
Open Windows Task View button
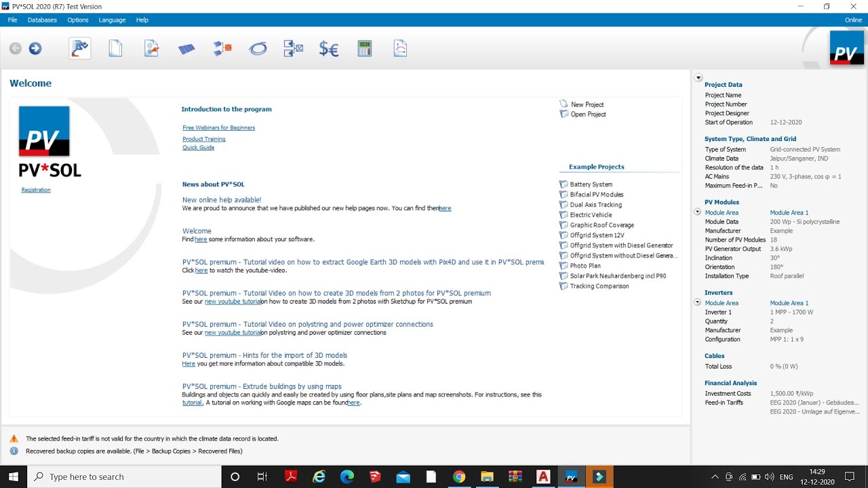[x=262, y=476]
